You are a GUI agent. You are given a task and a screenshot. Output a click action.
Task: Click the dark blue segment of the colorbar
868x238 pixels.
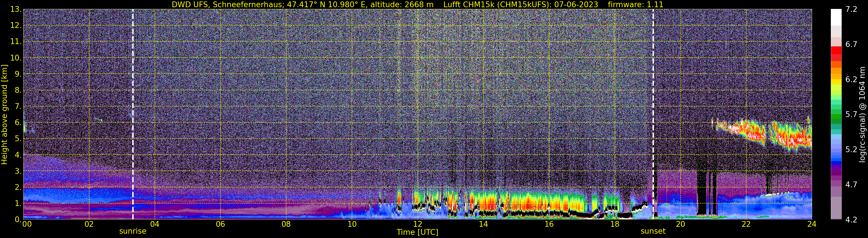[x=836, y=163]
